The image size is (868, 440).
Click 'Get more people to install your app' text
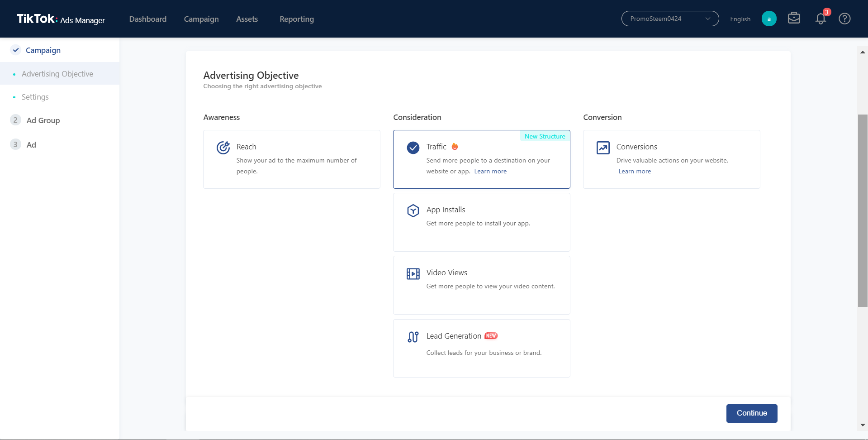click(478, 223)
